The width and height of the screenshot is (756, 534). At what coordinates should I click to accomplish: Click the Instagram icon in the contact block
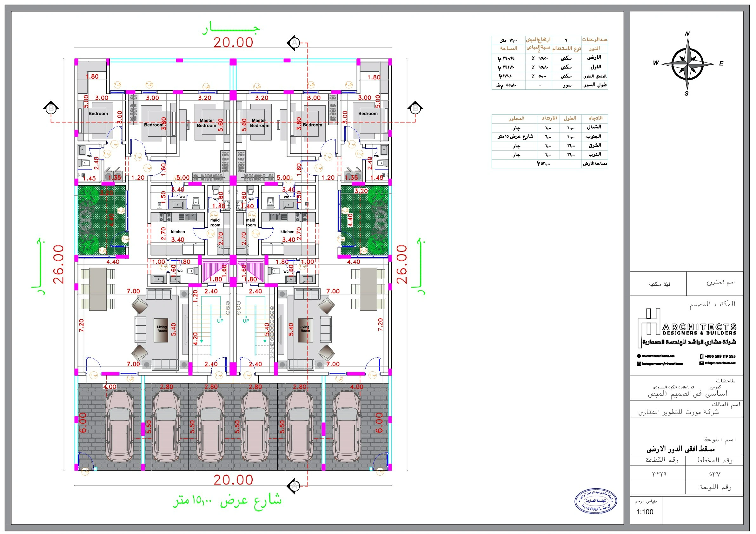click(x=639, y=364)
